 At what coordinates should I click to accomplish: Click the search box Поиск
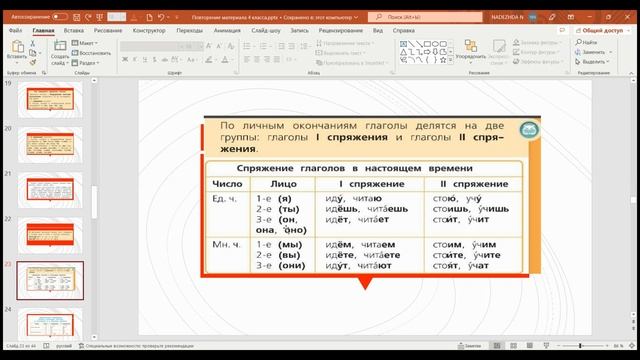point(425,17)
